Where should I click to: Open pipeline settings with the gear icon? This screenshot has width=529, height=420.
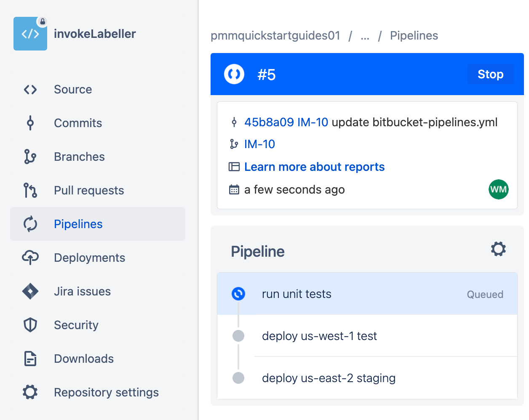[498, 249]
